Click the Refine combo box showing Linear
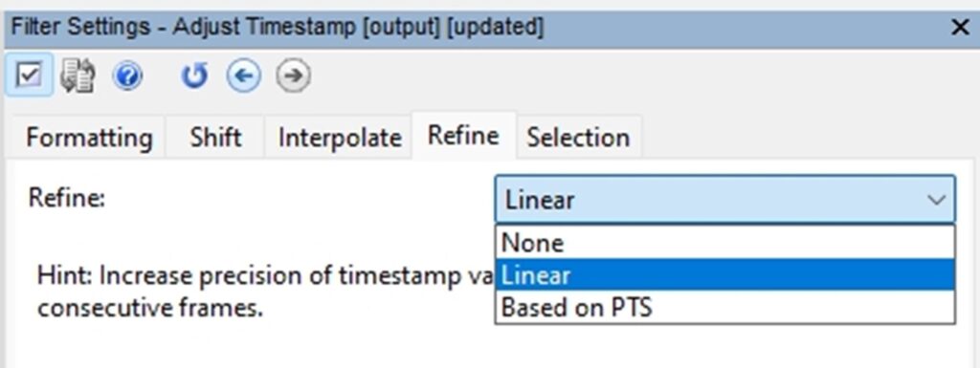980x368 pixels. 725,200
